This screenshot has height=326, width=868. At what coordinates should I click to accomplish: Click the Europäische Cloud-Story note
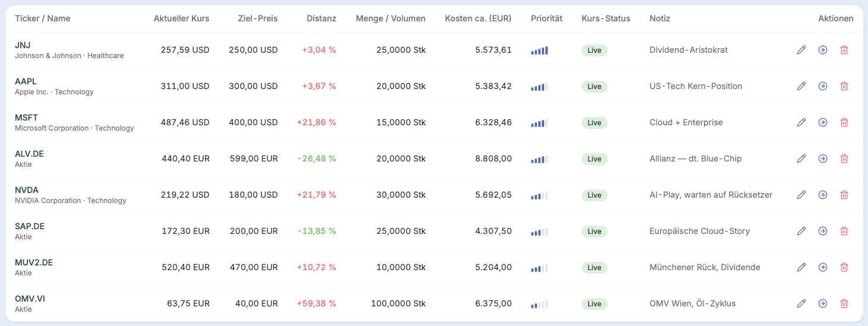point(700,231)
